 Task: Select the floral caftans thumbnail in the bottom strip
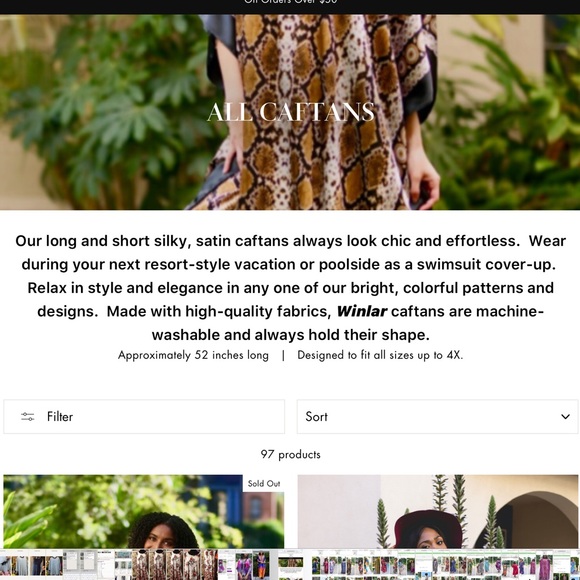point(175,566)
